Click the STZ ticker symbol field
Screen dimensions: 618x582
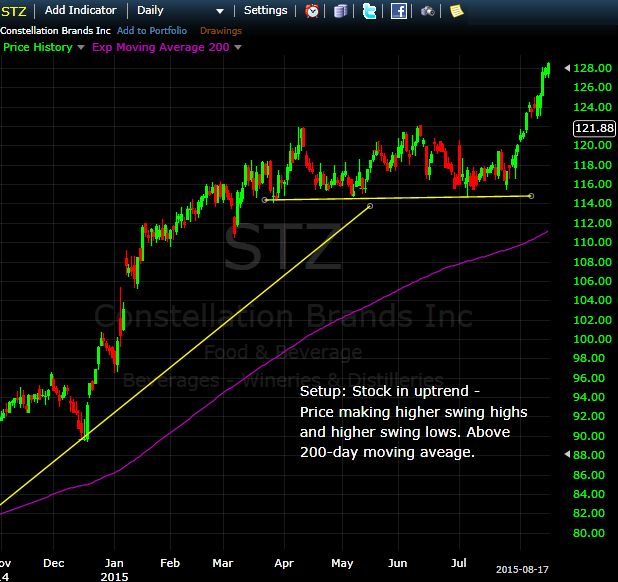[14, 10]
